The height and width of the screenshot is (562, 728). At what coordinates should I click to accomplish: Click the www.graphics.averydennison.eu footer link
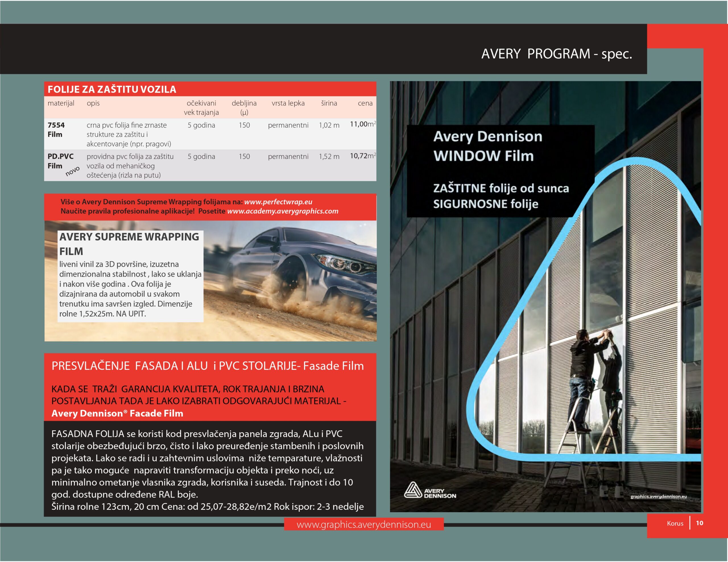(364, 525)
